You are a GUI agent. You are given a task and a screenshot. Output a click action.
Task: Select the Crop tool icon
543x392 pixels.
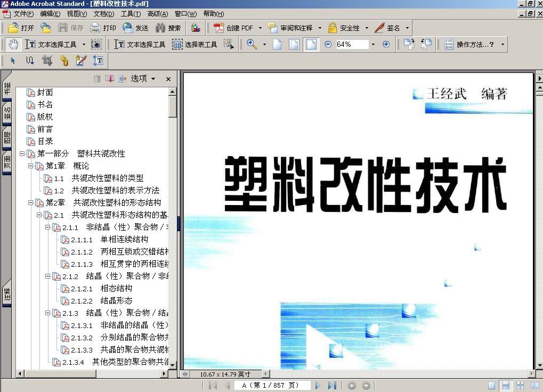pyautogui.click(x=47, y=61)
